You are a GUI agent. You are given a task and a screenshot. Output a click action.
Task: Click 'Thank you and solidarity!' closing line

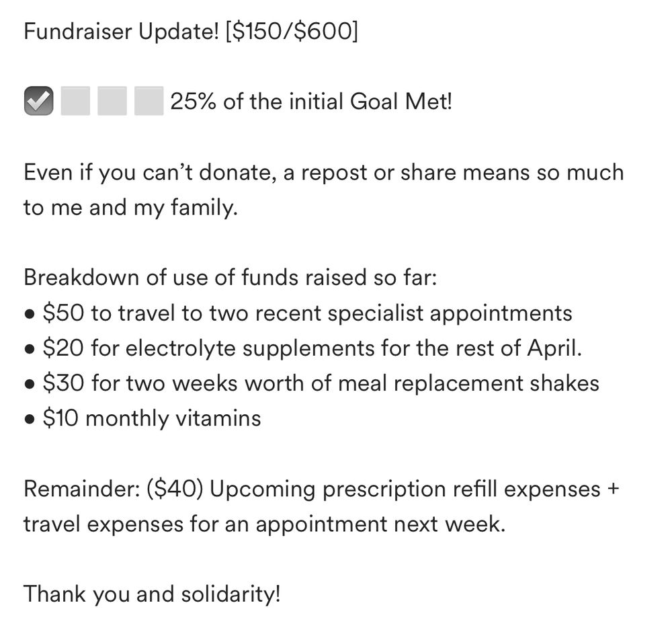click(152, 594)
